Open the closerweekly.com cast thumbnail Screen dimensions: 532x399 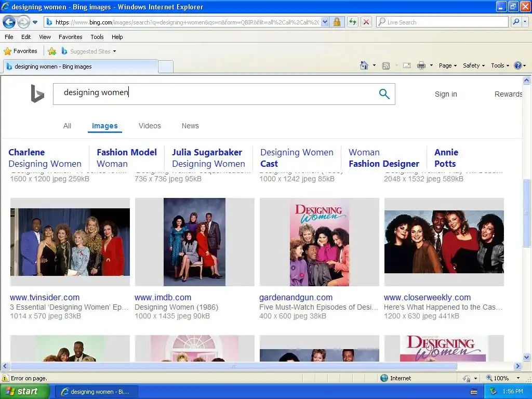click(444, 242)
